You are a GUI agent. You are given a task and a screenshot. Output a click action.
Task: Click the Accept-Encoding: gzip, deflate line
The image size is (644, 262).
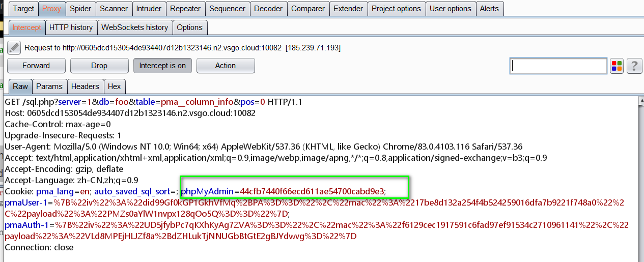click(x=64, y=169)
